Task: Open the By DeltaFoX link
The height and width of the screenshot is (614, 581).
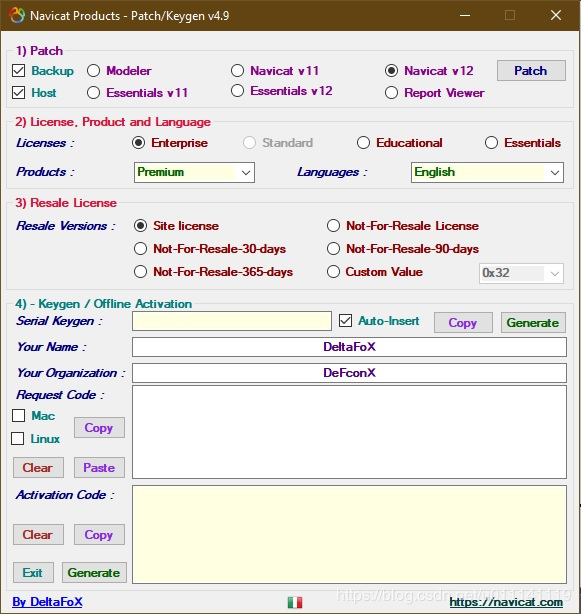Action: (47, 602)
